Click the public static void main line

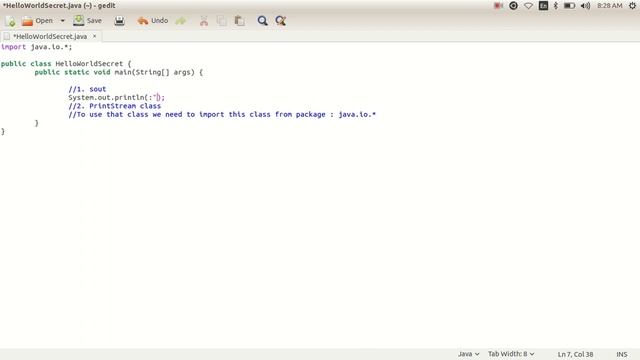(118, 72)
